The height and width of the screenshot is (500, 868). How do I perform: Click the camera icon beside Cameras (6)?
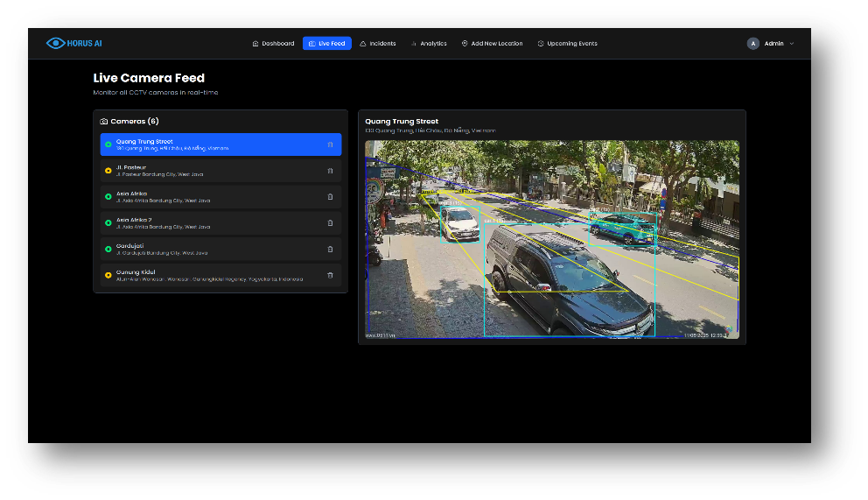[104, 122]
